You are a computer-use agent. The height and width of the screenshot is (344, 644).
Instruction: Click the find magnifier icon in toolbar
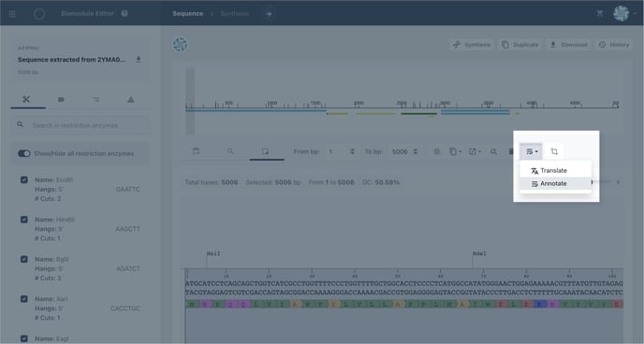pos(493,151)
